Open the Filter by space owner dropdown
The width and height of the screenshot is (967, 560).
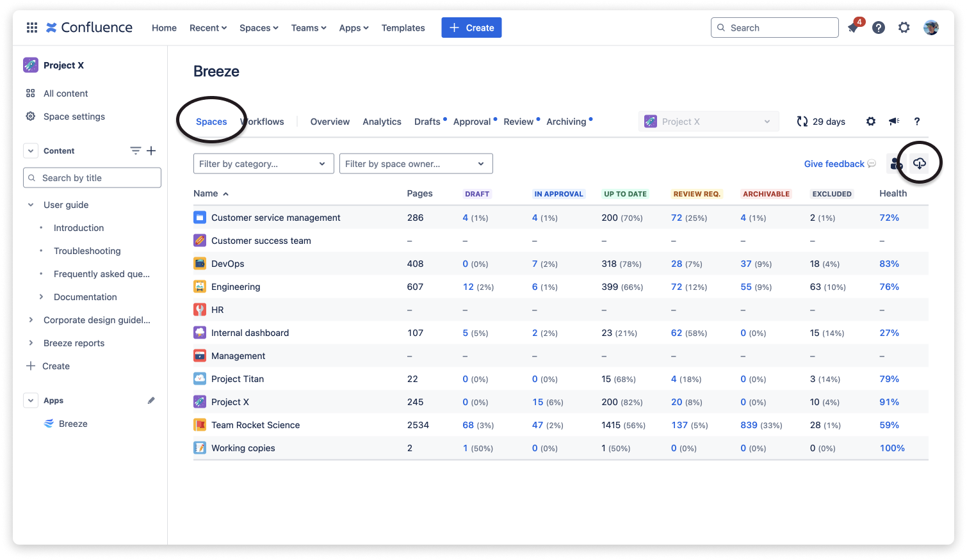416,164
